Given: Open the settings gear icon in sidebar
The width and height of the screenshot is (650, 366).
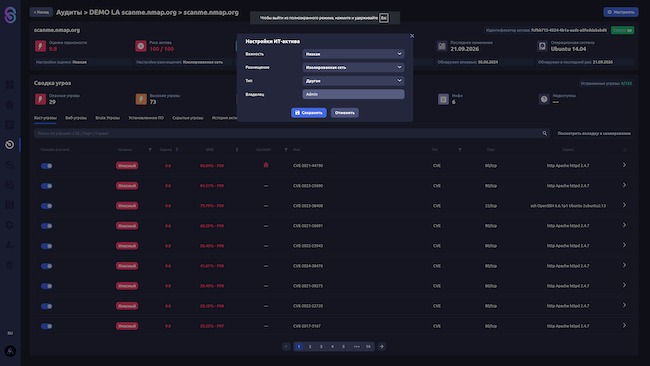Looking at the screenshot, I should coord(10,225).
